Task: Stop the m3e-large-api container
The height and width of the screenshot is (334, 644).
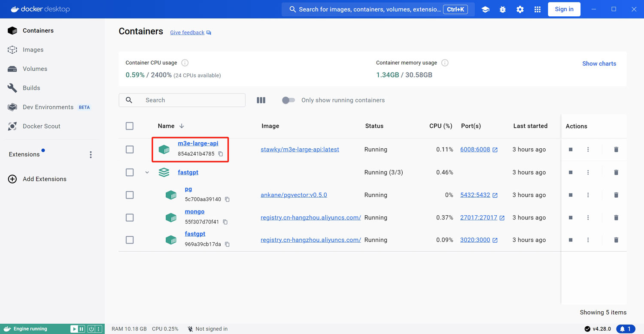Action: pyautogui.click(x=571, y=150)
